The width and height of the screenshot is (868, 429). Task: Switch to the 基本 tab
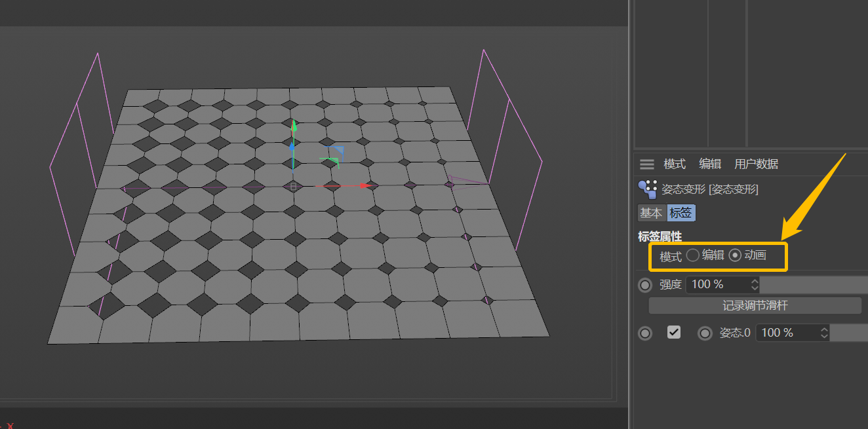click(652, 213)
